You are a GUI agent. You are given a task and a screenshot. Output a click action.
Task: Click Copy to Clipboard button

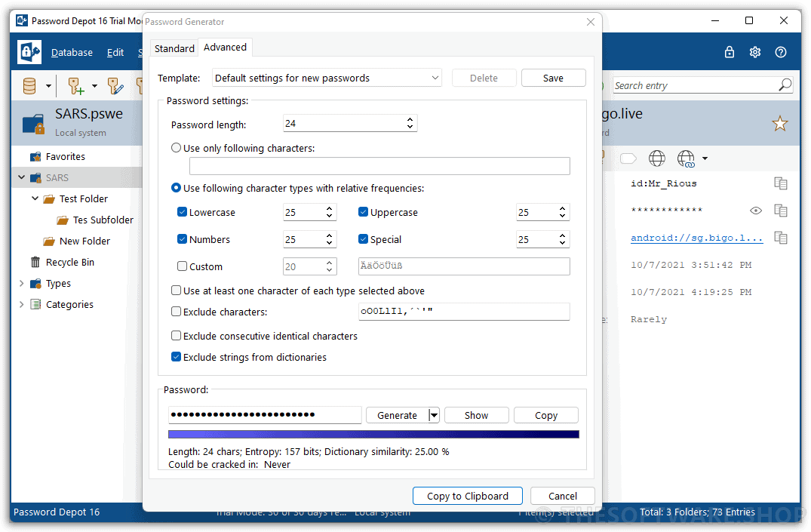tap(468, 496)
